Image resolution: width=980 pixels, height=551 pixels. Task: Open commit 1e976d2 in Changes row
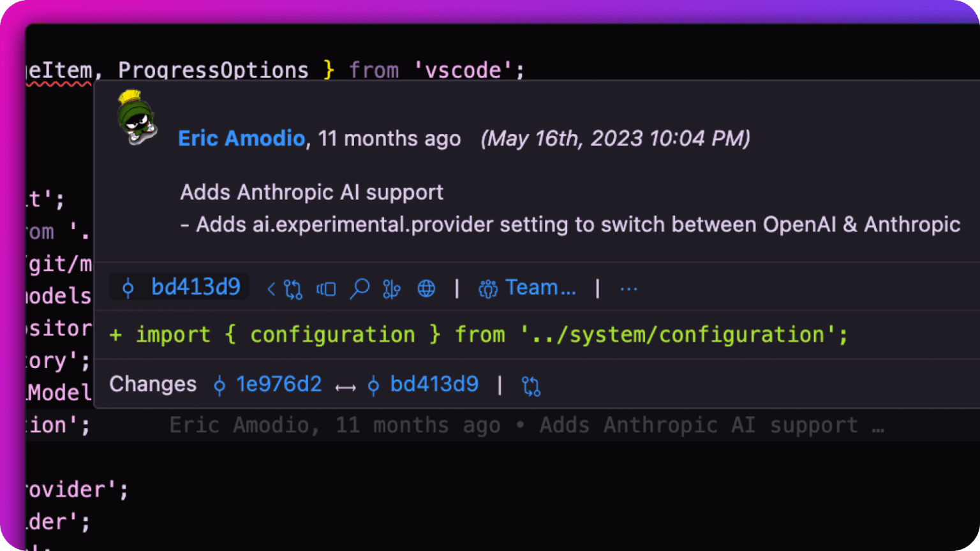[279, 384]
